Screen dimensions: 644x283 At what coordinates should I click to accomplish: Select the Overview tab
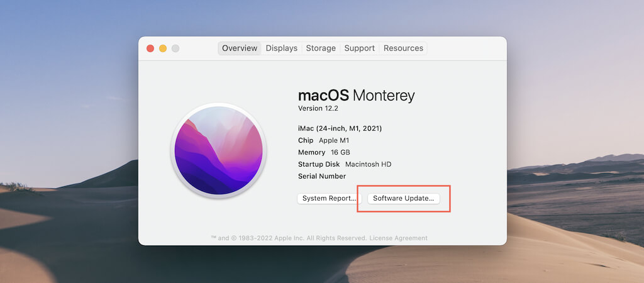[x=240, y=48]
